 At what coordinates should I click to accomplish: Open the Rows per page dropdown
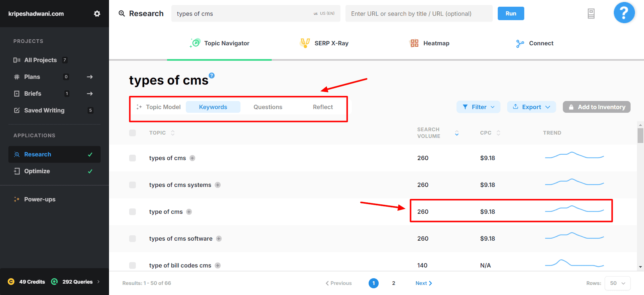coord(617,283)
